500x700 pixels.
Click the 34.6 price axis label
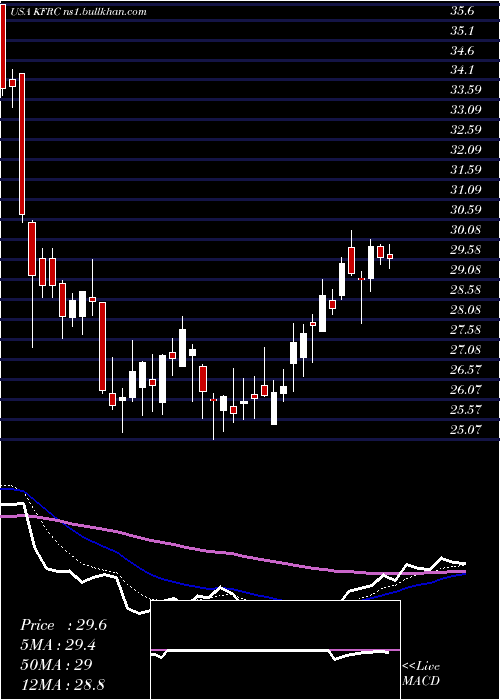pyautogui.click(x=462, y=51)
